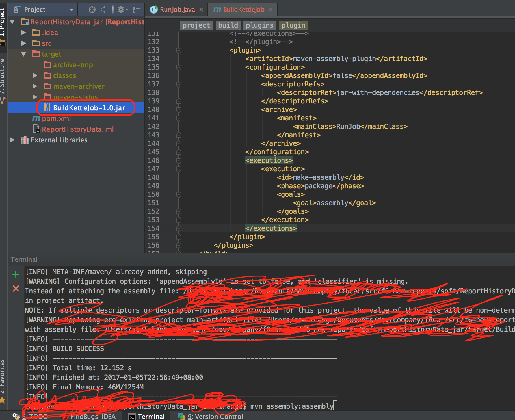Fold the plugin tag at line 133

coord(179,50)
